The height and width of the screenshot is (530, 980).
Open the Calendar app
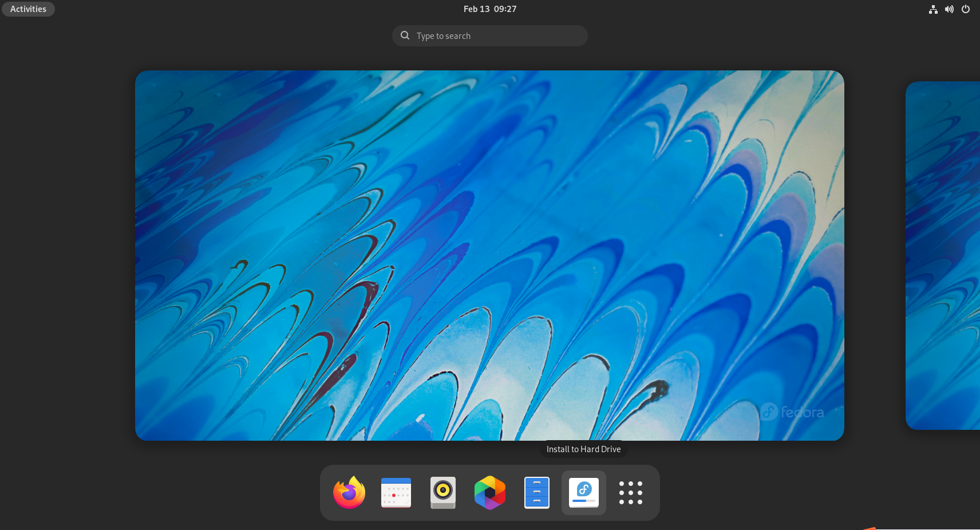point(396,492)
